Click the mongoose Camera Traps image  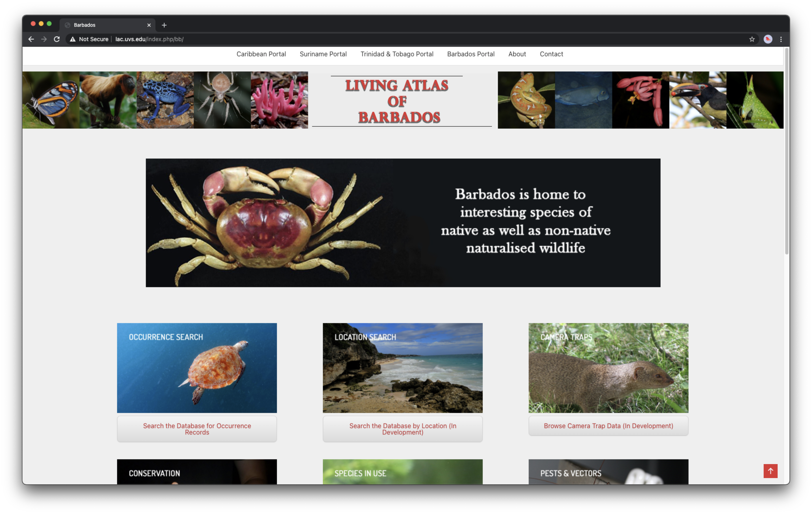[608, 368]
